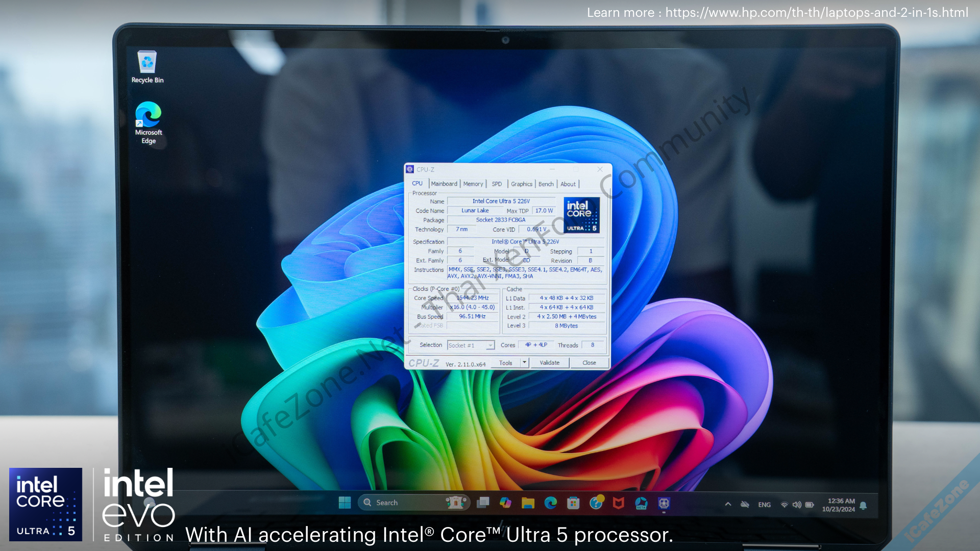Open Task View on taskbar

click(483, 503)
